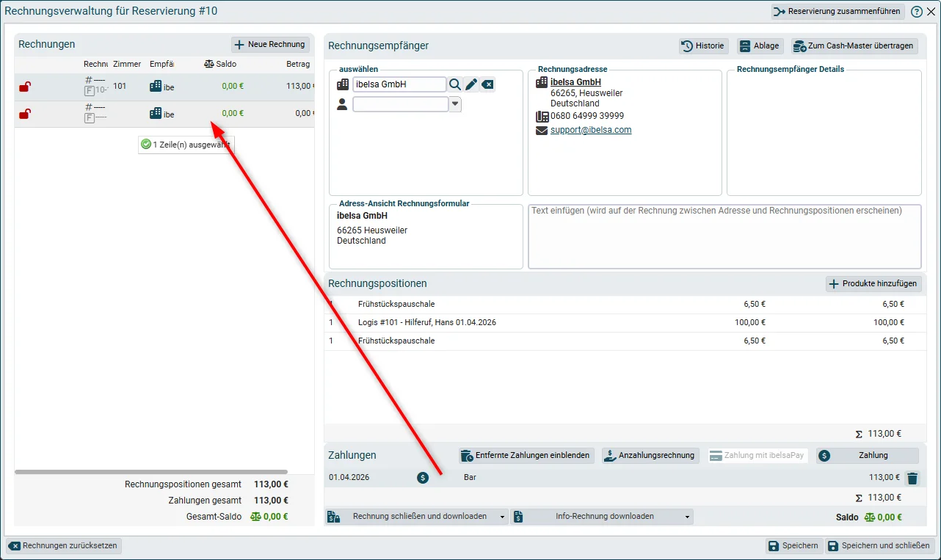Open the ibelsa GmbH address link
This screenshot has width=941, height=560.
pyautogui.click(x=575, y=82)
